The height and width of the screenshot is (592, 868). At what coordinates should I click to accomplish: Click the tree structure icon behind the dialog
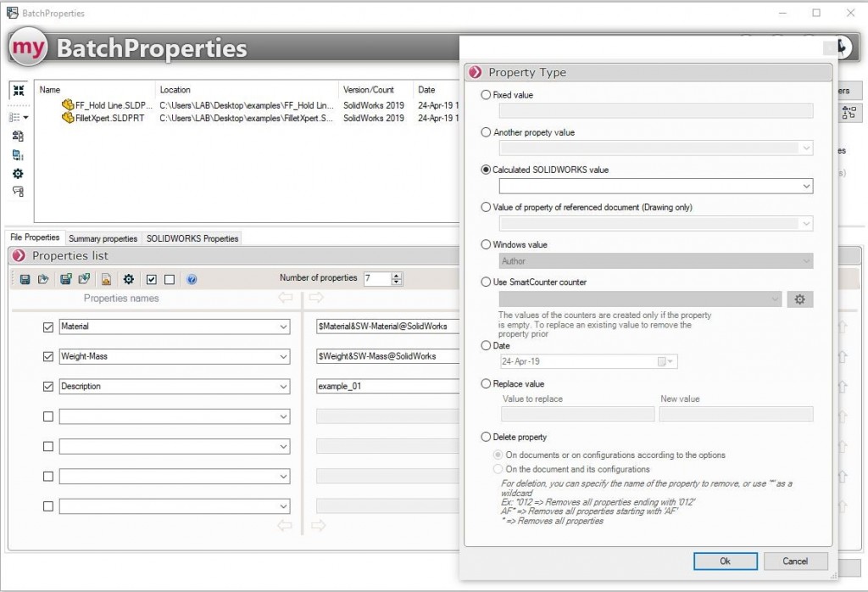(849, 113)
